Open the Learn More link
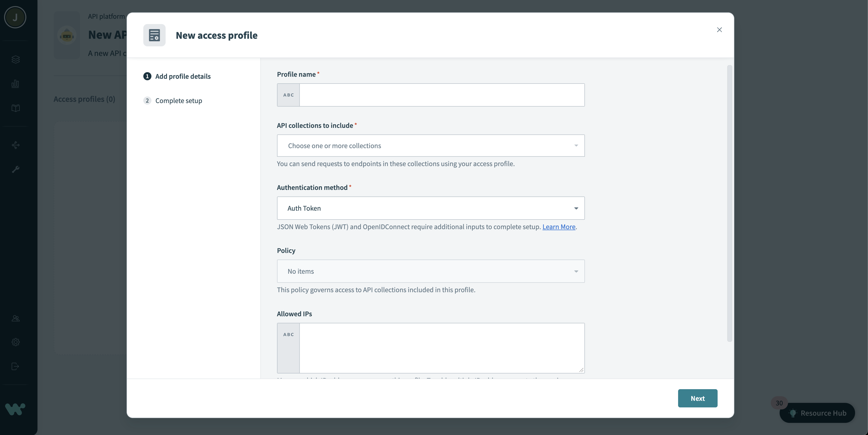Viewport: 868px width, 435px height. coord(558,227)
